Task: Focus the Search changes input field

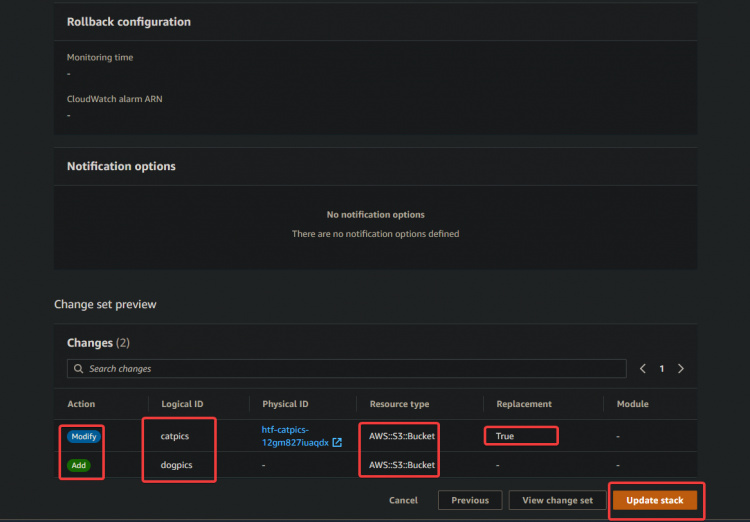Action: pyautogui.click(x=350, y=369)
